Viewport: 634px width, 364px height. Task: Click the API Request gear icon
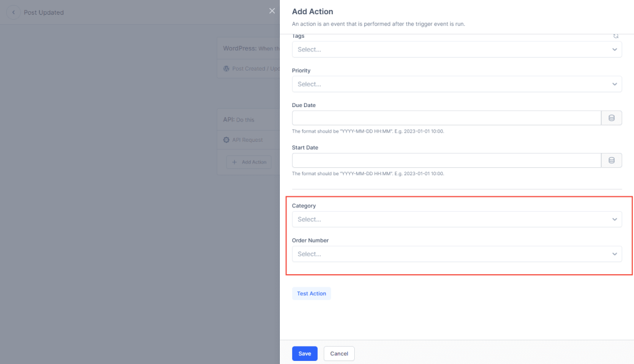pos(227,140)
